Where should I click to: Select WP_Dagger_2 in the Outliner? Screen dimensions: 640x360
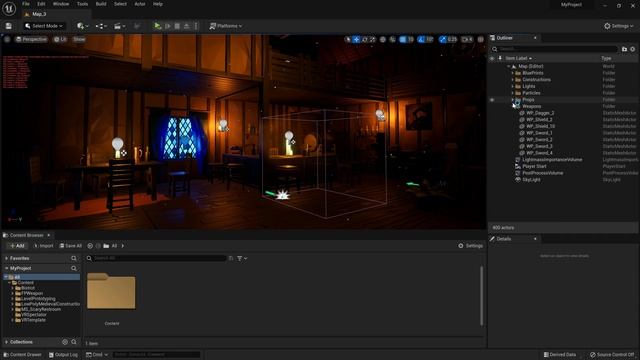(x=540, y=113)
